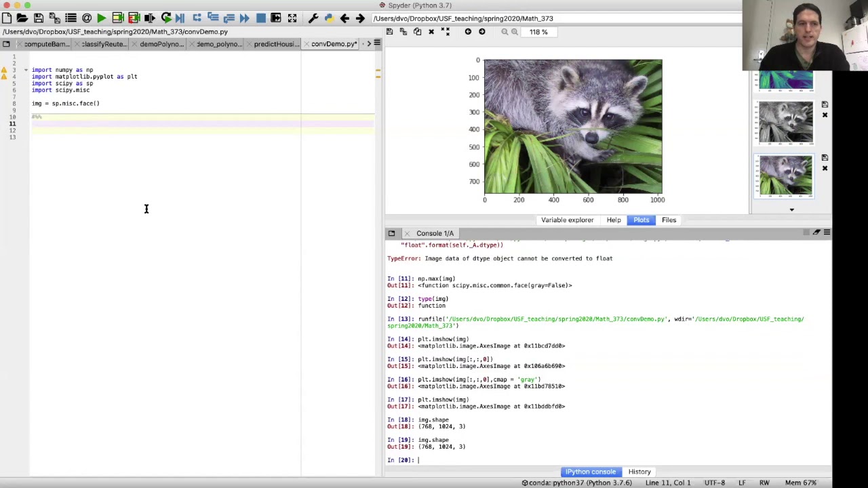
Task: Switch to the demo_polyno editor tab
Action: click(217, 44)
